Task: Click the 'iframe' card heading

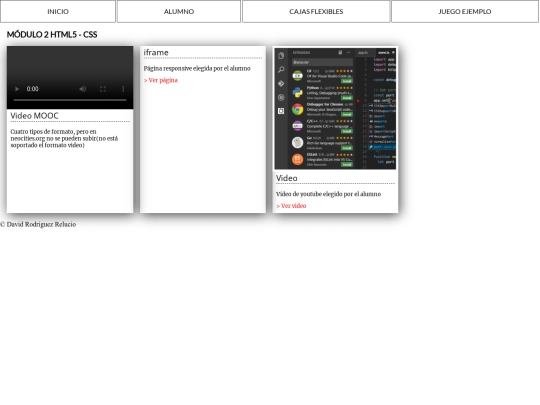Action: coord(156,52)
